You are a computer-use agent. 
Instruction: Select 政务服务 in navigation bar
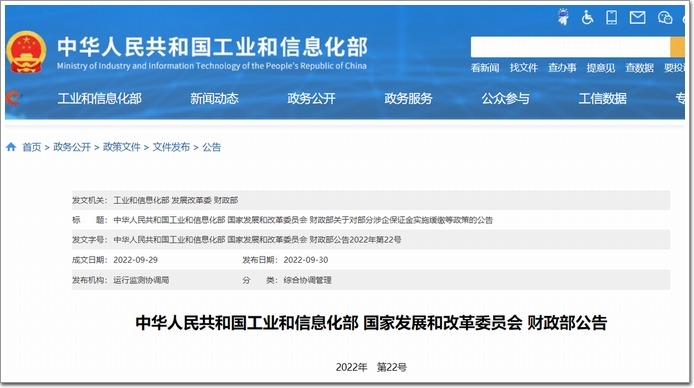pos(408,98)
